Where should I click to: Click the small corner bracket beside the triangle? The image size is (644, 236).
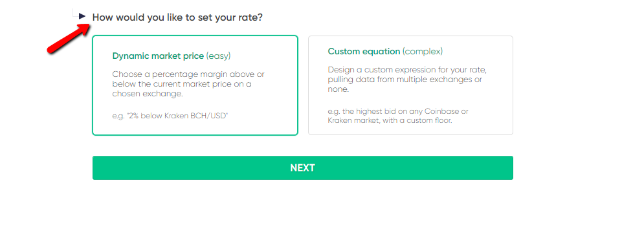(x=74, y=12)
